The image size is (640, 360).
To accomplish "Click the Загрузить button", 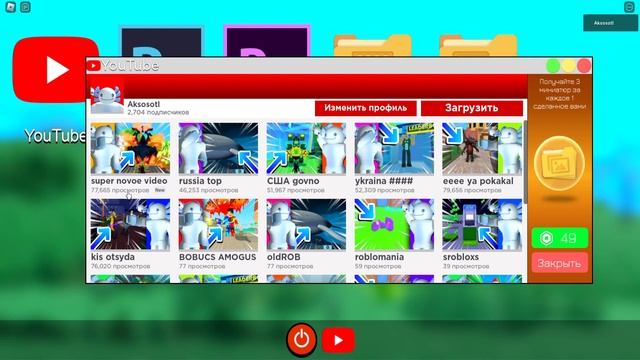I will [472, 108].
